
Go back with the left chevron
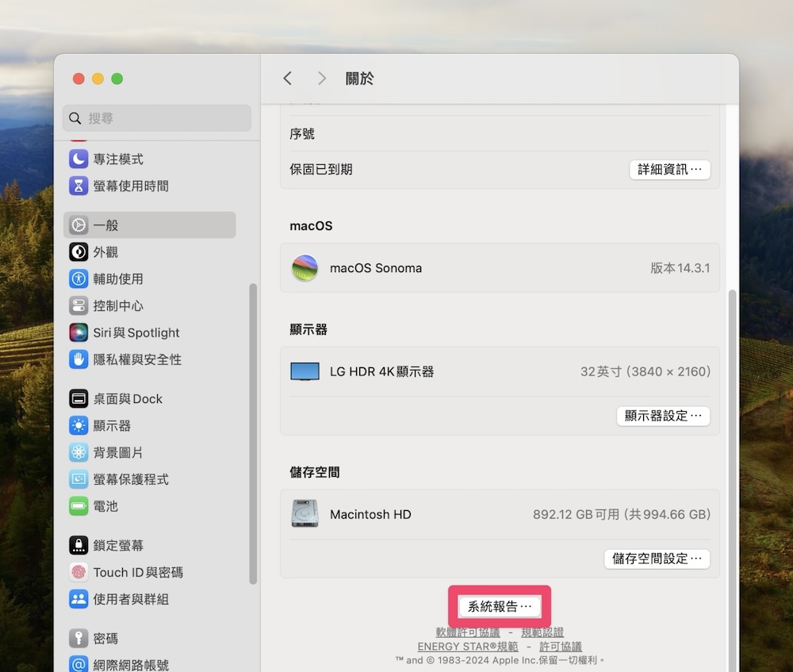click(287, 79)
